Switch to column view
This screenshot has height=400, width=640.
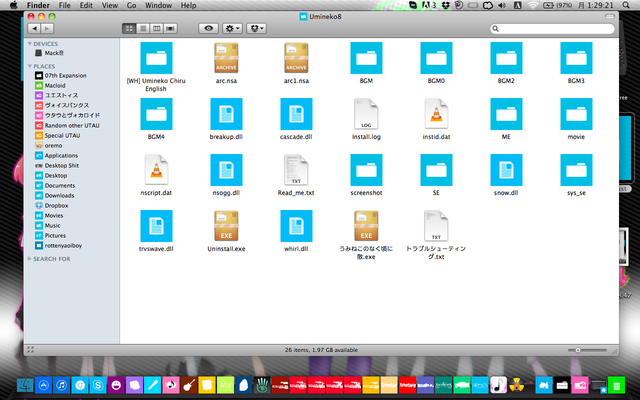pos(156,28)
